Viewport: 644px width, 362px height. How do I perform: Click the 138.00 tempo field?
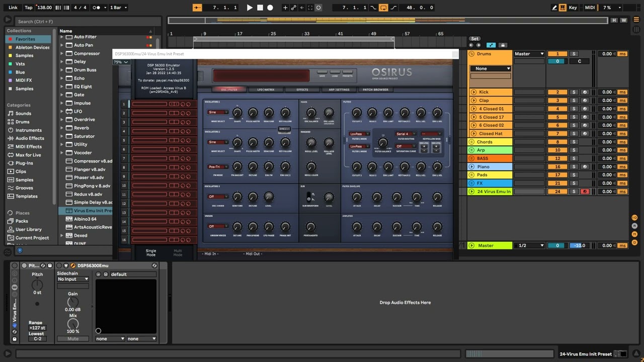point(45,8)
